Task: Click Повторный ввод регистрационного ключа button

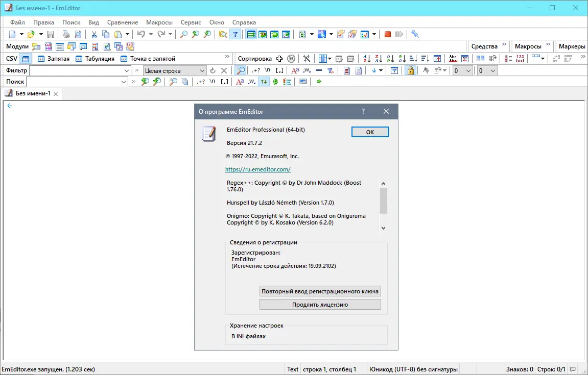Action: 320,291
